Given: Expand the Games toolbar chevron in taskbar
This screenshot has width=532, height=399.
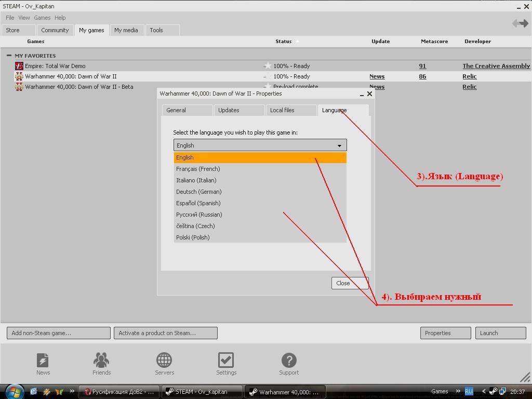Looking at the screenshot, I should point(458,391).
